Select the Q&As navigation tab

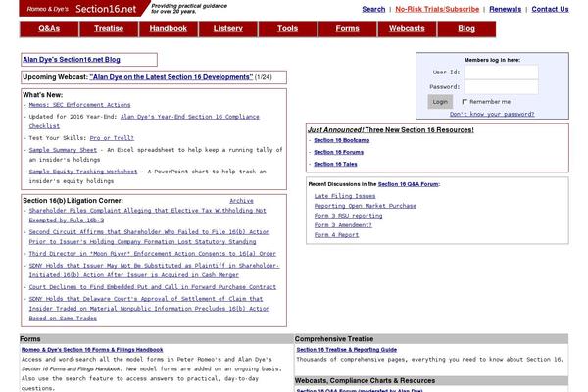[x=49, y=28]
